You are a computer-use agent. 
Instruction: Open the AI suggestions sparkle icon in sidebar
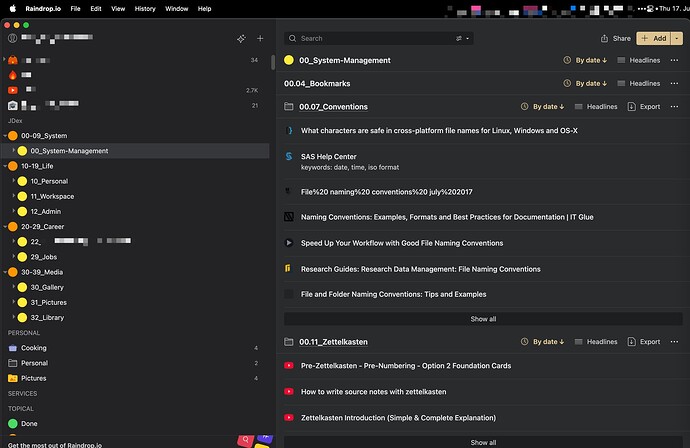click(x=241, y=39)
